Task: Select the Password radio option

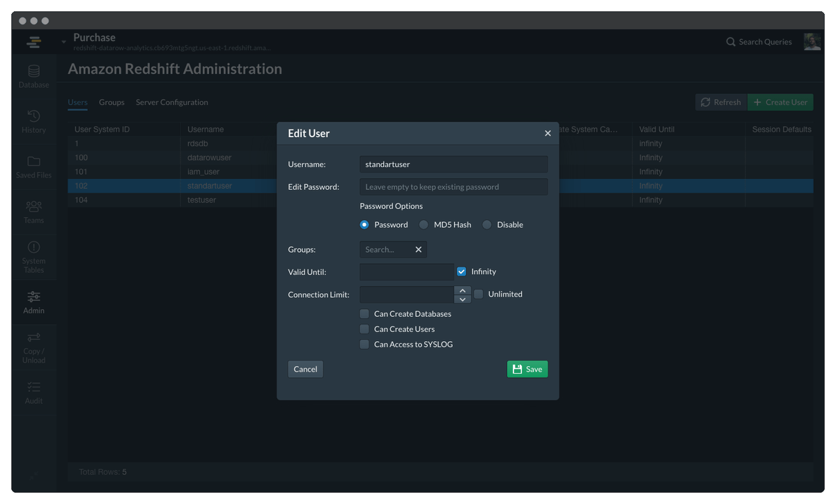Action: tap(364, 224)
